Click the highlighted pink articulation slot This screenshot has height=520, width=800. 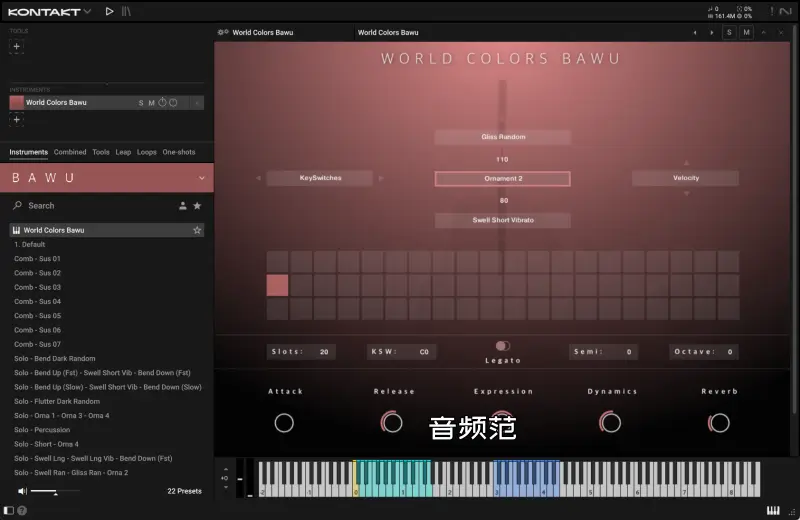(277, 285)
